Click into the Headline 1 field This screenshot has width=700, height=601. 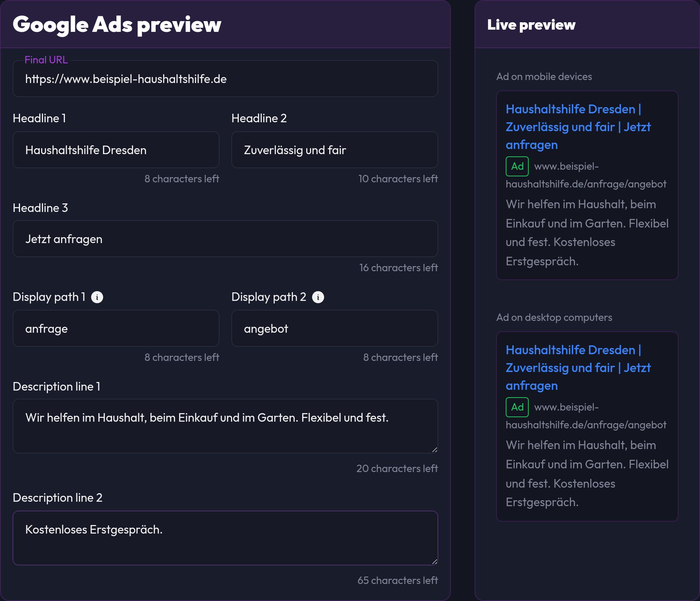point(116,150)
